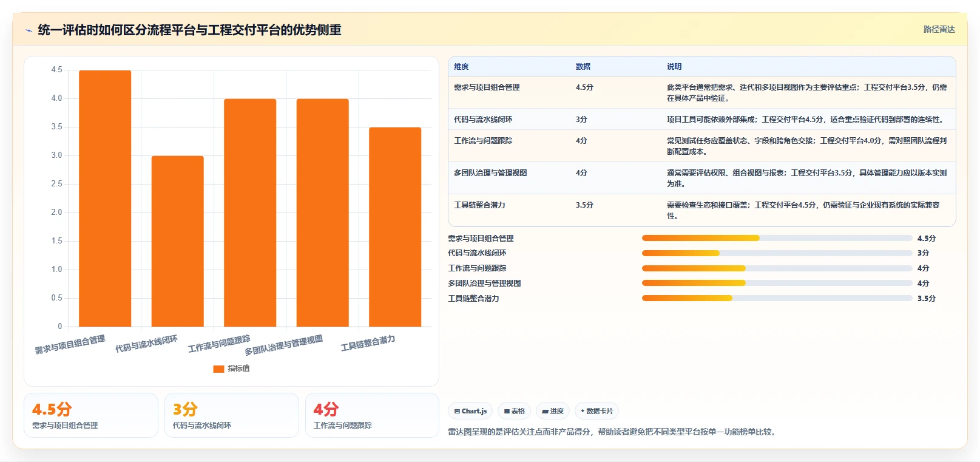Click the description starting 通常需要评估权限
The height and width of the screenshot is (462, 980).
(x=807, y=178)
